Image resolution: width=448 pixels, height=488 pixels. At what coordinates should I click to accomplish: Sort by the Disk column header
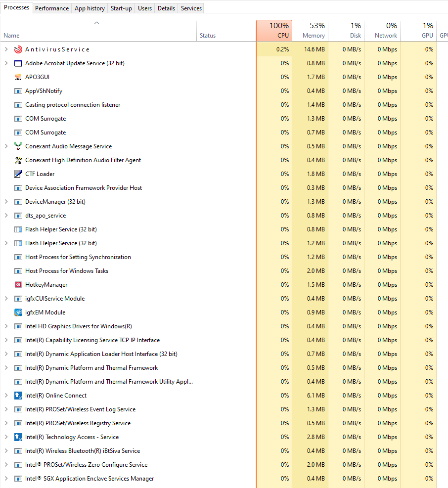coord(347,31)
